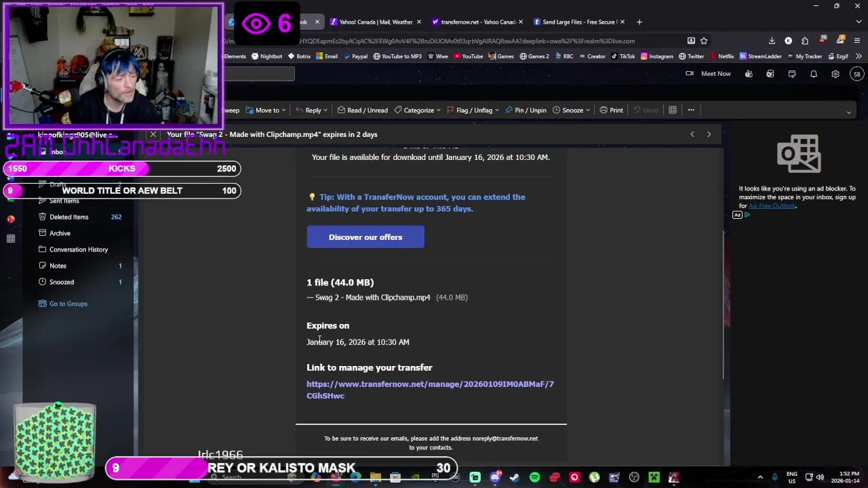Open the Netflix bookmark
The height and width of the screenshot is (488, 868).
[x=721, y=56]
